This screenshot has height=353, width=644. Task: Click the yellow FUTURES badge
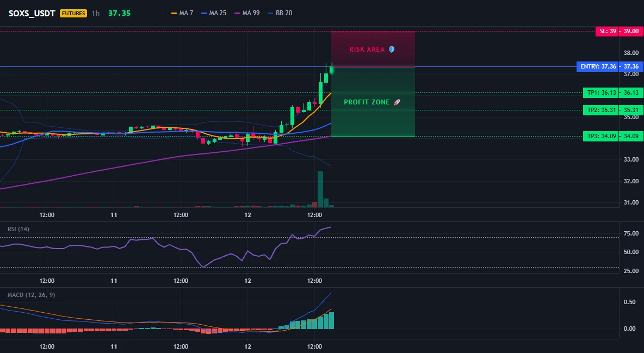[73, 13]
